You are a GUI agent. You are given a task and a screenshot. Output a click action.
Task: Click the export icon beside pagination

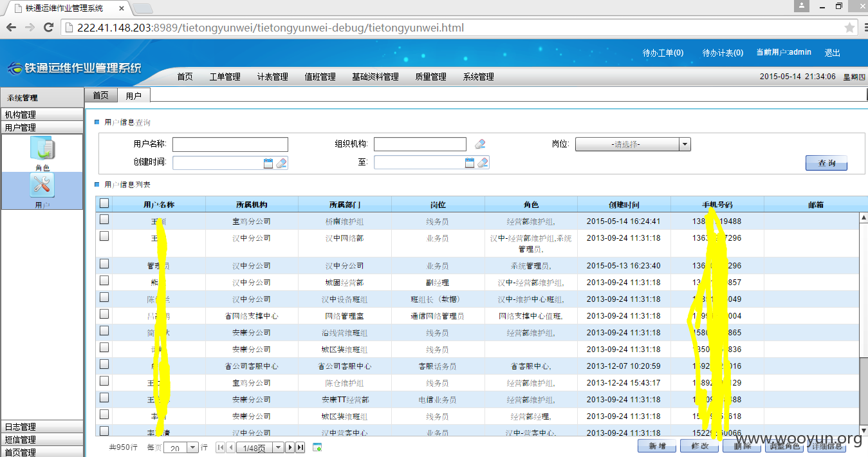pos(317,447)
